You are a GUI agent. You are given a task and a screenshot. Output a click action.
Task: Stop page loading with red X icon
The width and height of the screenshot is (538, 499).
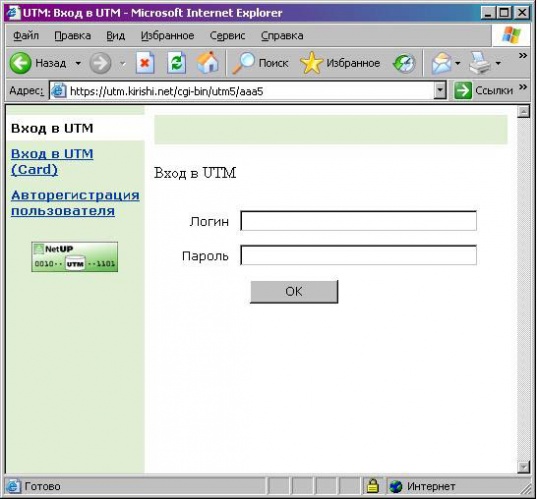pyautogui.click(x=145, y=63)
